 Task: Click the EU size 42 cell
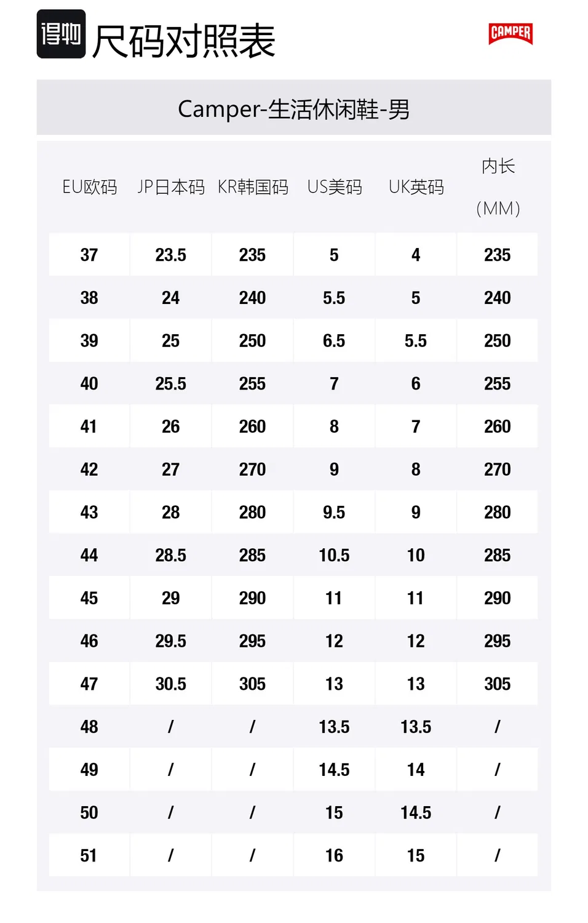(x=89, y=469)
